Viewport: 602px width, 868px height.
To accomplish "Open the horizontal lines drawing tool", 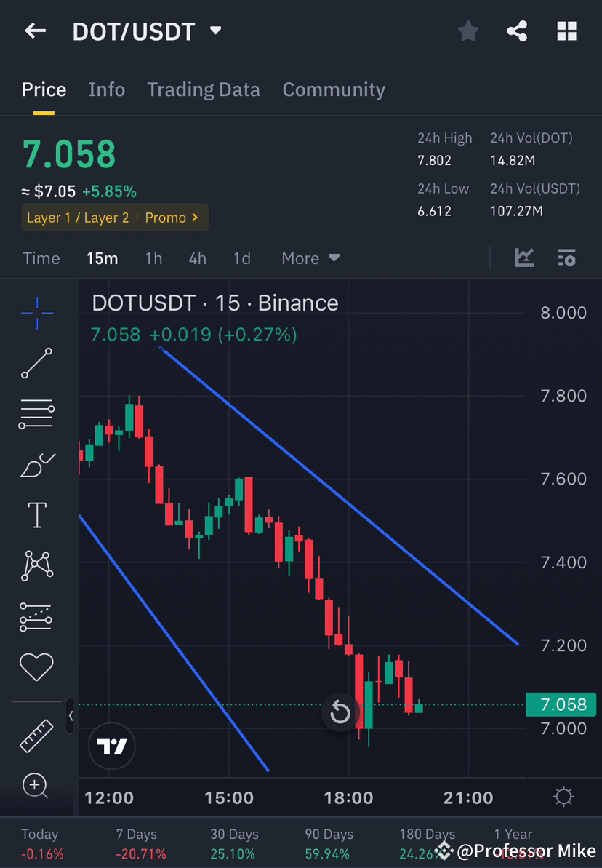I will point(36,413).
